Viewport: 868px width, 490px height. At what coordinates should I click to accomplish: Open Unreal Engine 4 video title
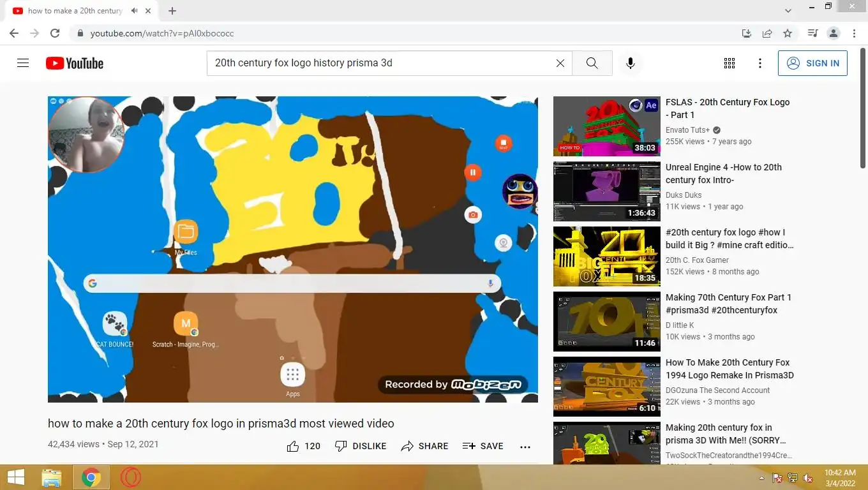(724, 174)
